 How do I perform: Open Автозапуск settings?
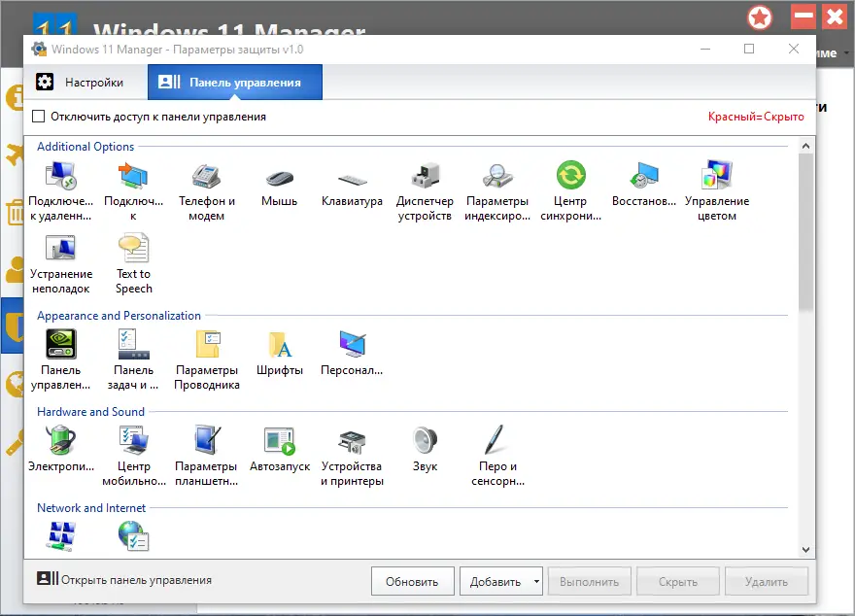coord(279,445)
